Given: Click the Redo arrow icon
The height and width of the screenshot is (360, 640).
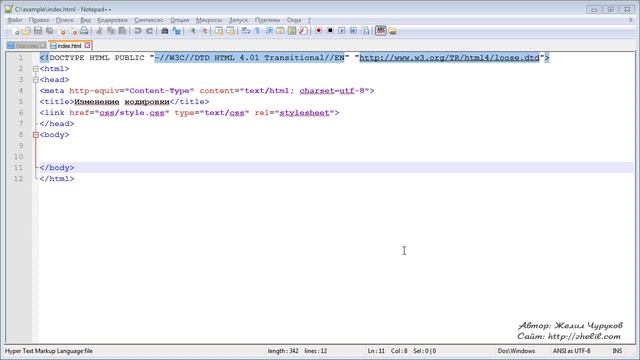Looking at the screenshot, I should pos(149,31).
